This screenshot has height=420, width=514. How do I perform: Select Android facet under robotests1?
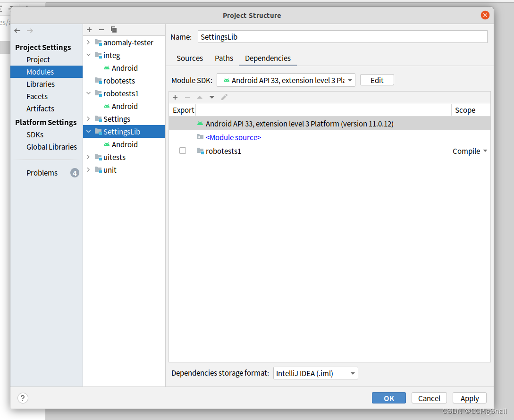[x=121, y=106]
